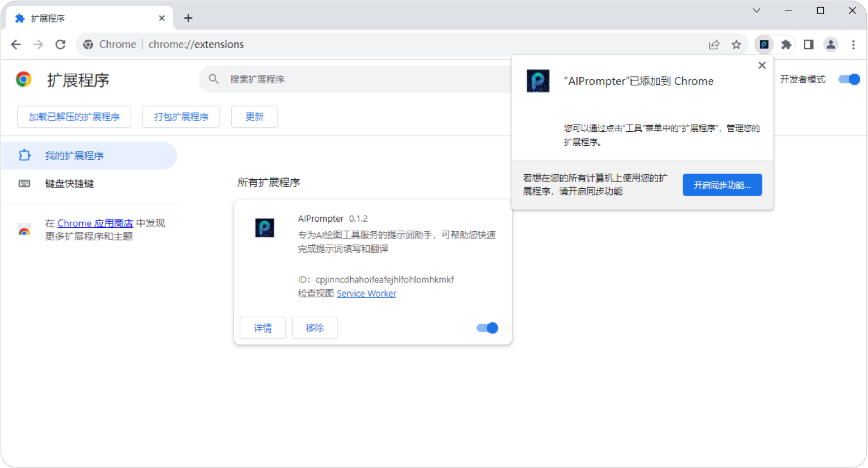This screenshot has width=868, height=468.
Task: Open AIPrompter 详情 details
Action: pyautogui.click(x=263, y=328)
